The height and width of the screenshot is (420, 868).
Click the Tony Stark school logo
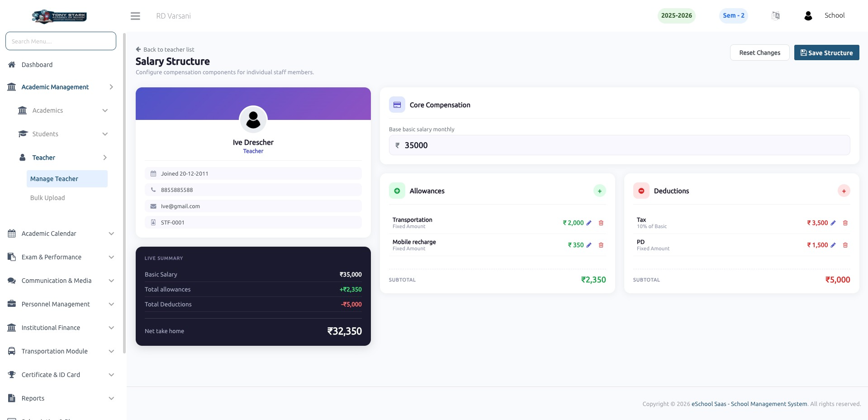click(59, 17)
